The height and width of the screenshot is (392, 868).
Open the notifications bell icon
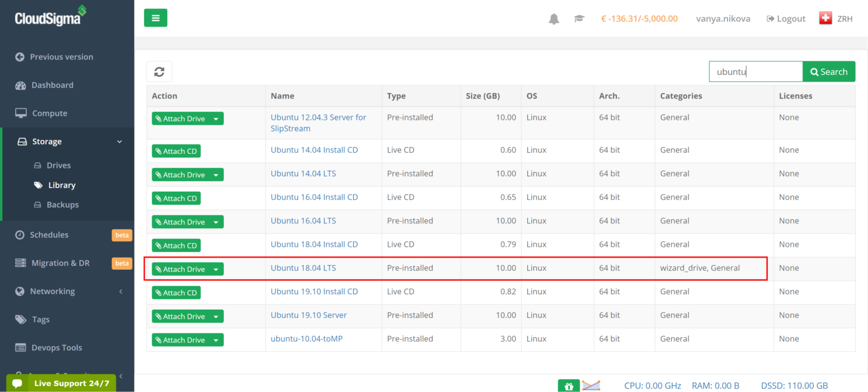click(x=553, y=19)
